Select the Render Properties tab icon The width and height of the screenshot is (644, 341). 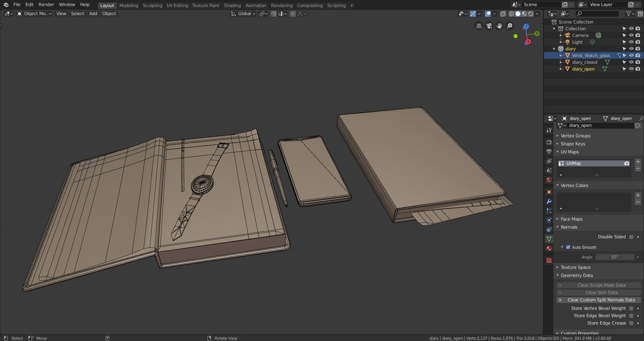click(x=549, y=142)
